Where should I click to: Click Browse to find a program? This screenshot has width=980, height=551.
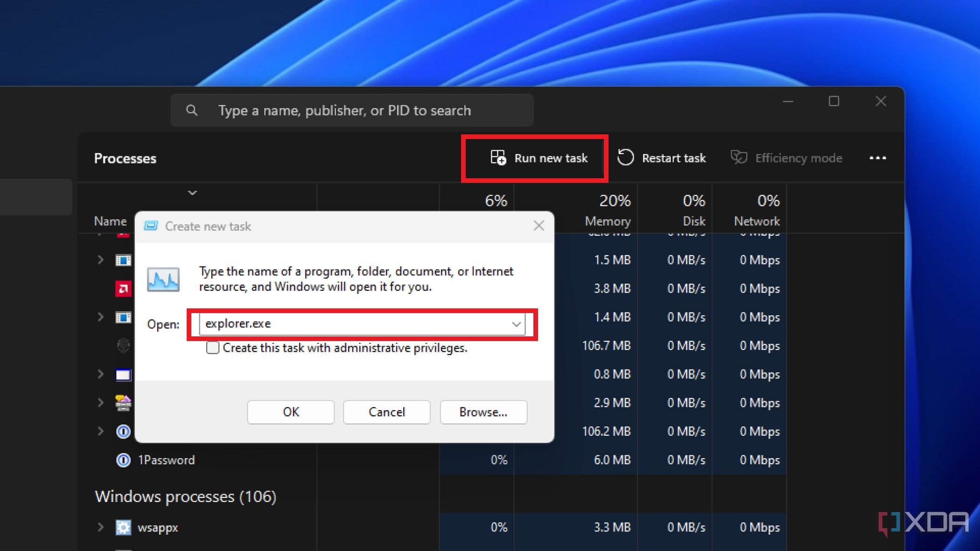point(483,412)
